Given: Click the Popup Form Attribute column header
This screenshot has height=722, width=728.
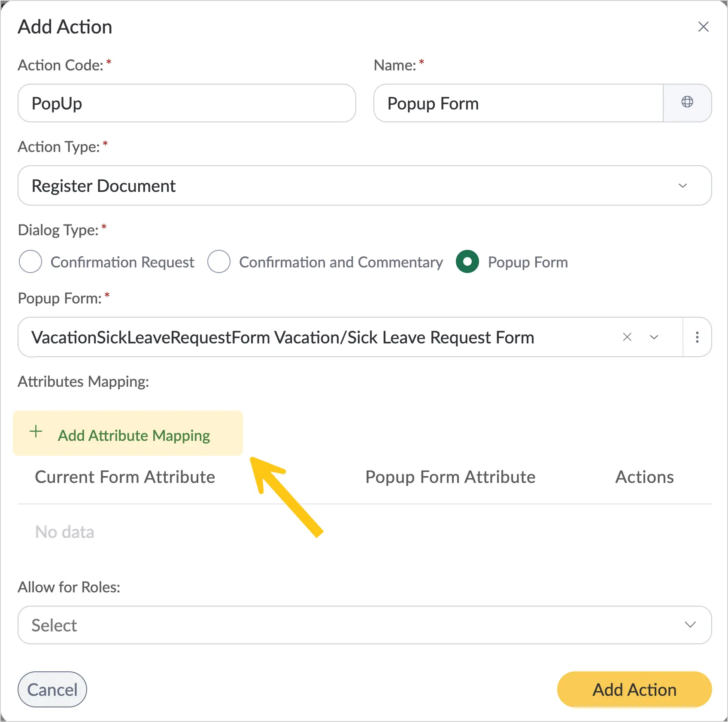Looking at the screenshot, I should 450,477.
